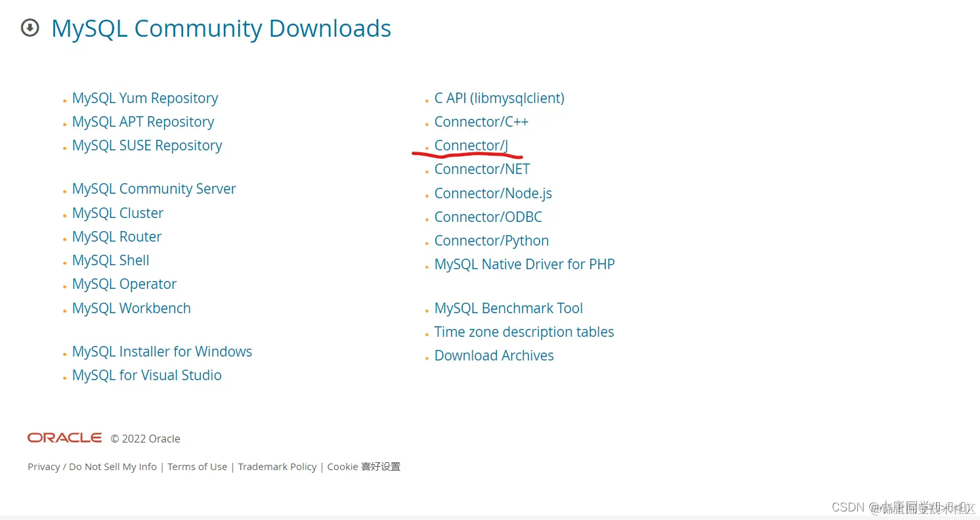The width and height of the screenshot is (980, 520).
Task: Click the download arrow icon beside the heading
Action: tap(30, 28)
